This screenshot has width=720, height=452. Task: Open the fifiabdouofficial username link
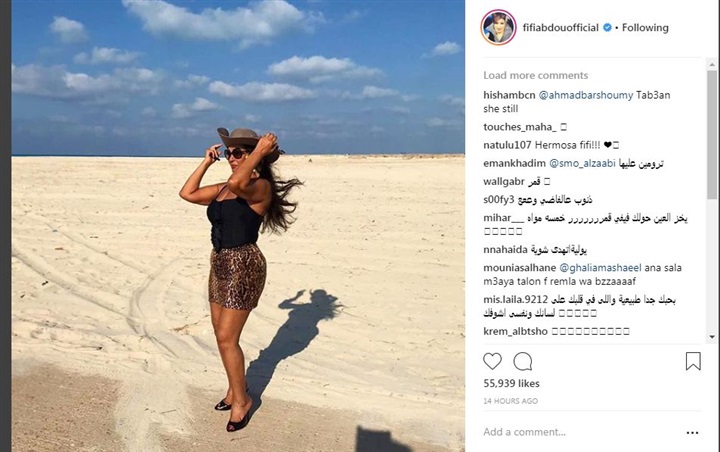[561, 28]
